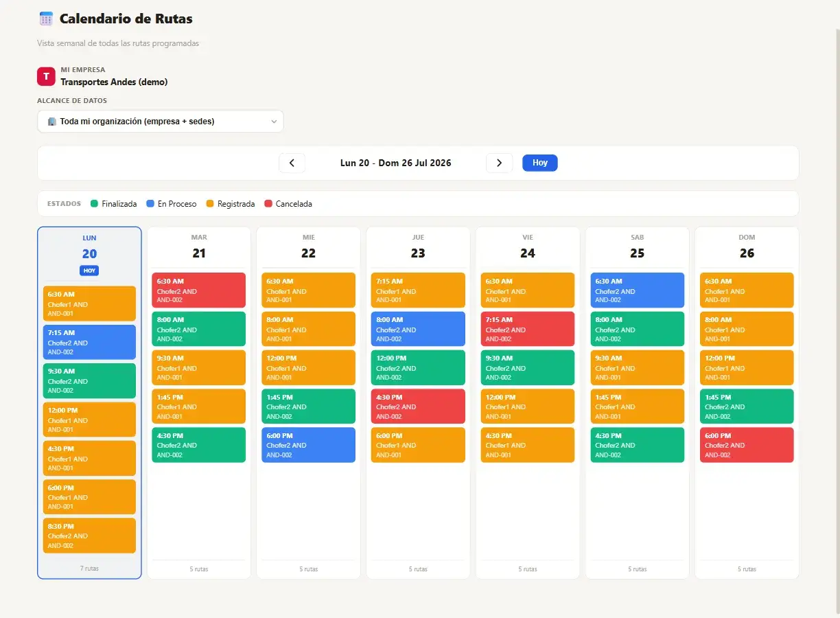Open Wednesday's 6:30 AM route card
The image size is (840, 618).
309,290
